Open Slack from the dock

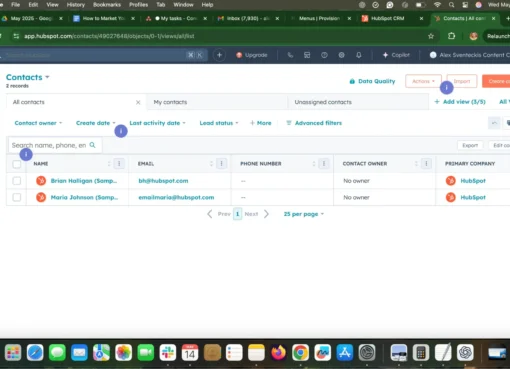pos(168,352)
